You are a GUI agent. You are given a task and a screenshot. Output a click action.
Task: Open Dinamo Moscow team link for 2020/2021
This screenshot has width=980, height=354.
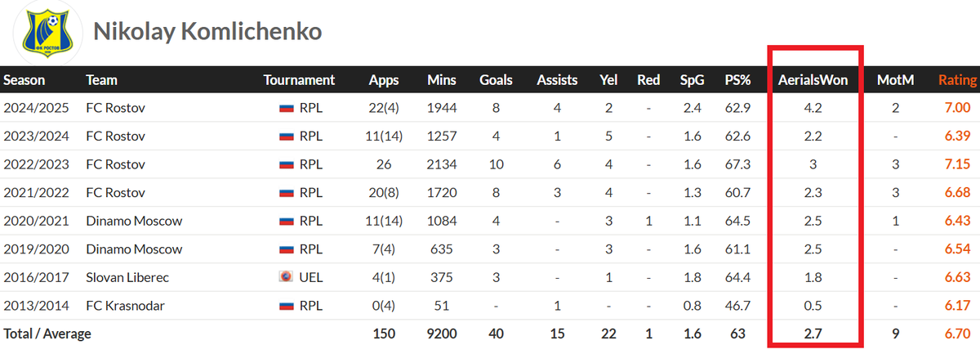(x=134, y=221)
